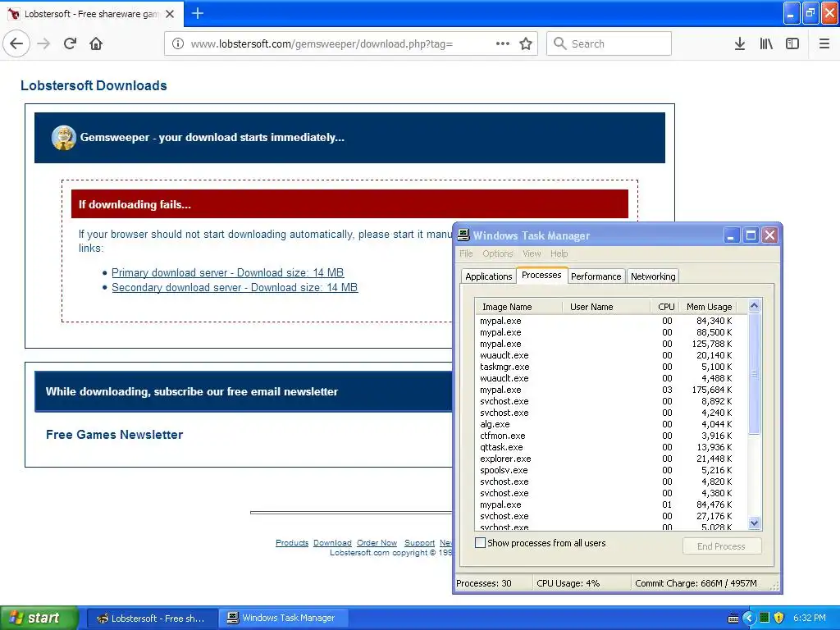
Task: Switch to the Applications tab
Action: click(x=489, y=276)
